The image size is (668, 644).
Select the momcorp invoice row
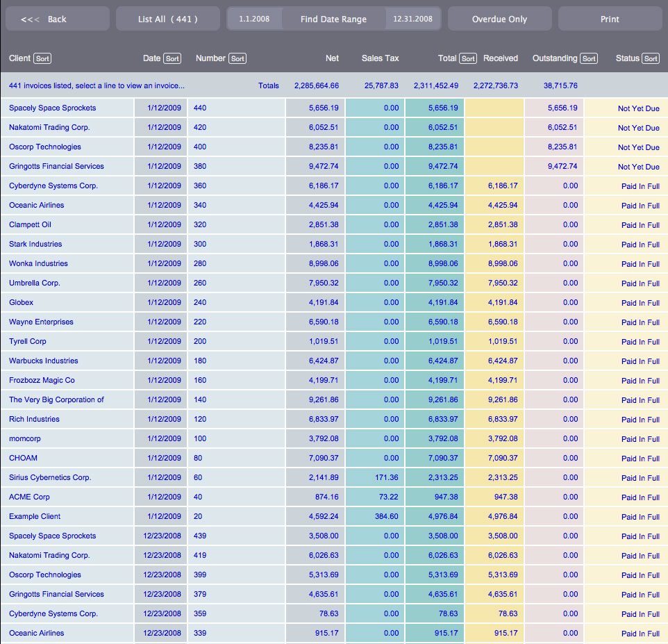point(334,438)
